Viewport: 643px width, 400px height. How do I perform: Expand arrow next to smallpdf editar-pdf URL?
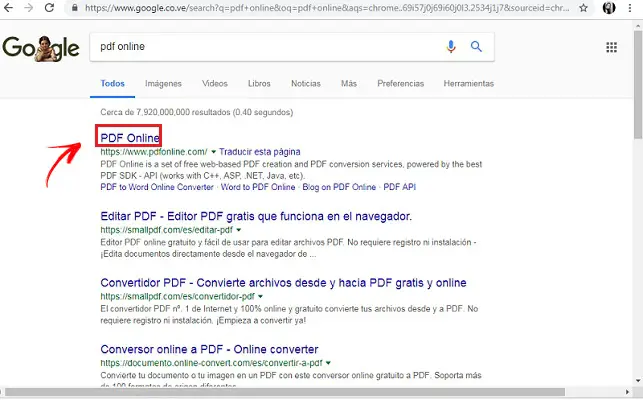(x=239, y=230)
